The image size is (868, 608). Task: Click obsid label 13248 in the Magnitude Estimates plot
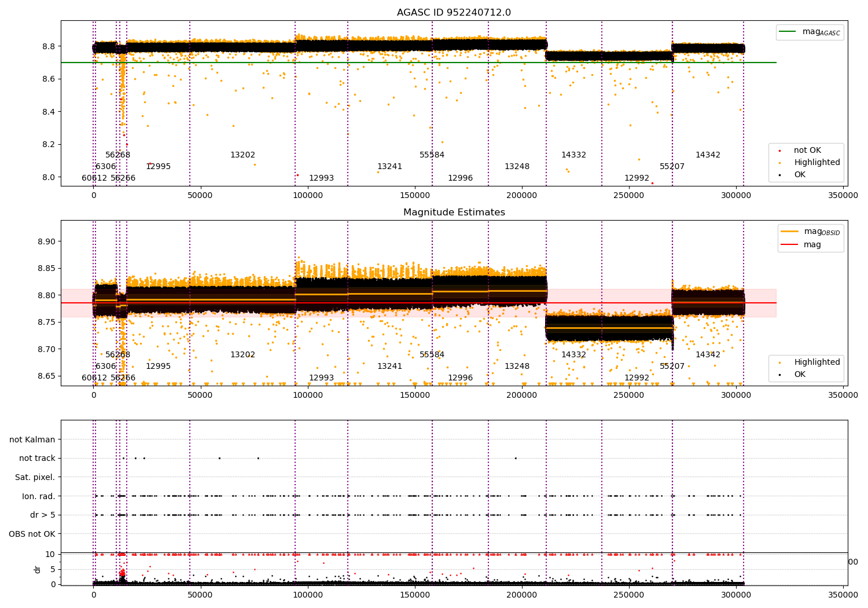(x=517, y=367)
